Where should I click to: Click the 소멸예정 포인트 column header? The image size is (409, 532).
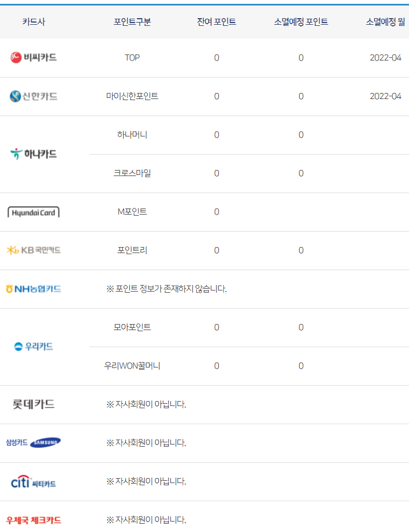(x=301, y=21)
